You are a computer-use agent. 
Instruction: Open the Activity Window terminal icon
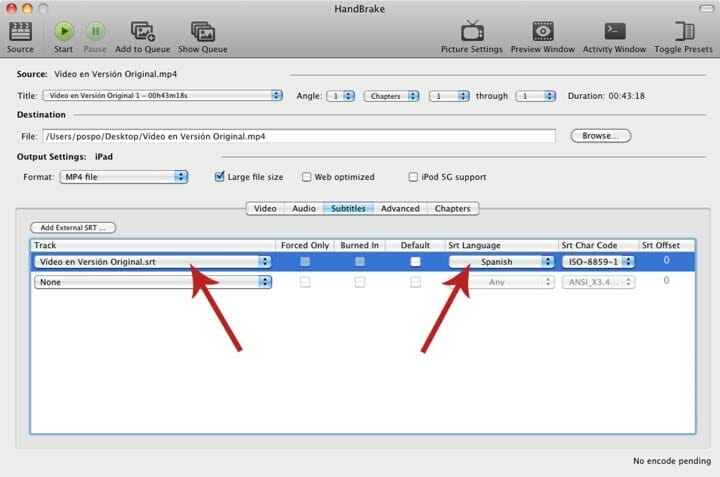(x=615, y=31)
